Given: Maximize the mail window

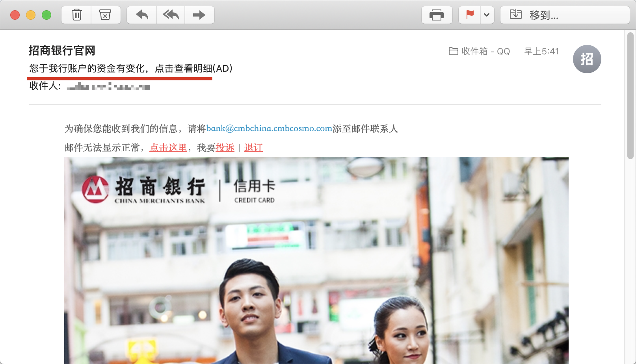Looking at the screenshot, I should (x=46, y=15).
